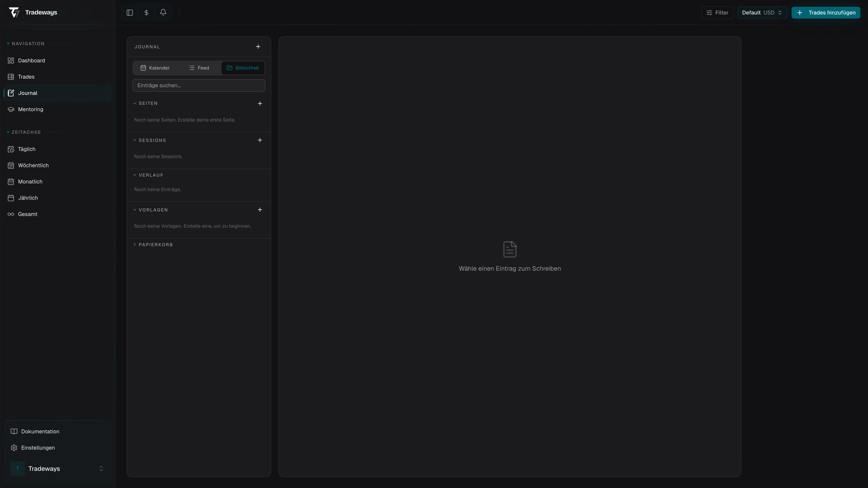Click the Trades hinzufügen button
Viewport: 868px width, 488px height.
(826, 13)
